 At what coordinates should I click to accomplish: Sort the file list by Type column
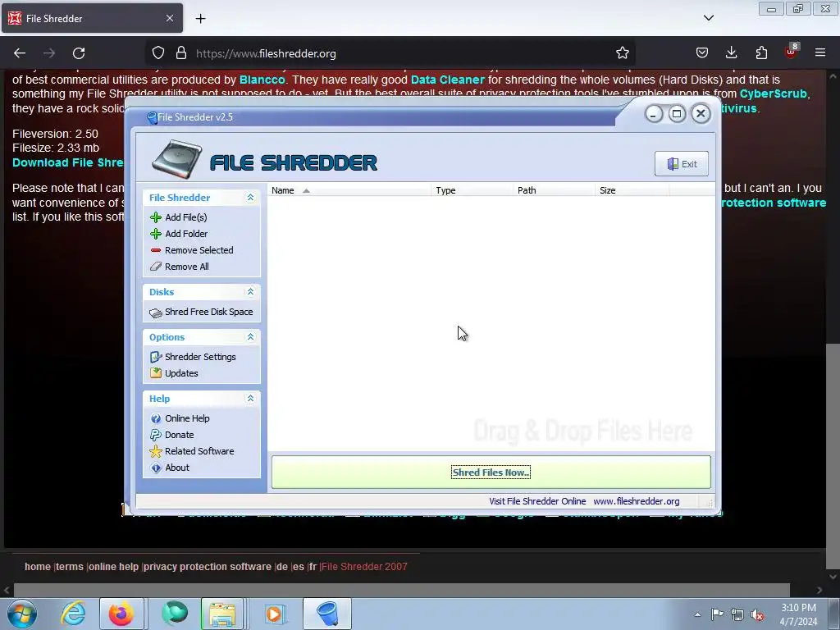point(472,190)
